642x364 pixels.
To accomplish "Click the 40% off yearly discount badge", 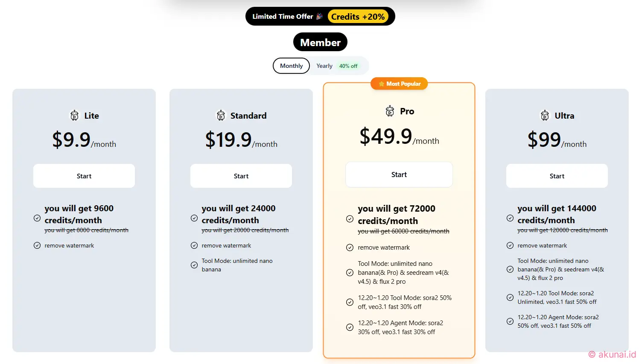I will pyautogui.click(x=348, y=66).
